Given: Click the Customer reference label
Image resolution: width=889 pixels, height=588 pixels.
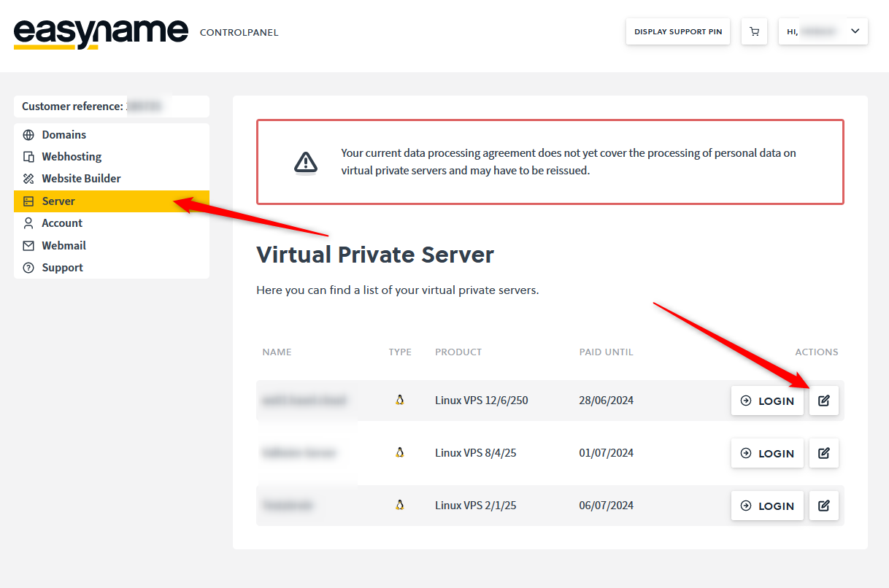Looking at the screenshot, I should (72, 107).
